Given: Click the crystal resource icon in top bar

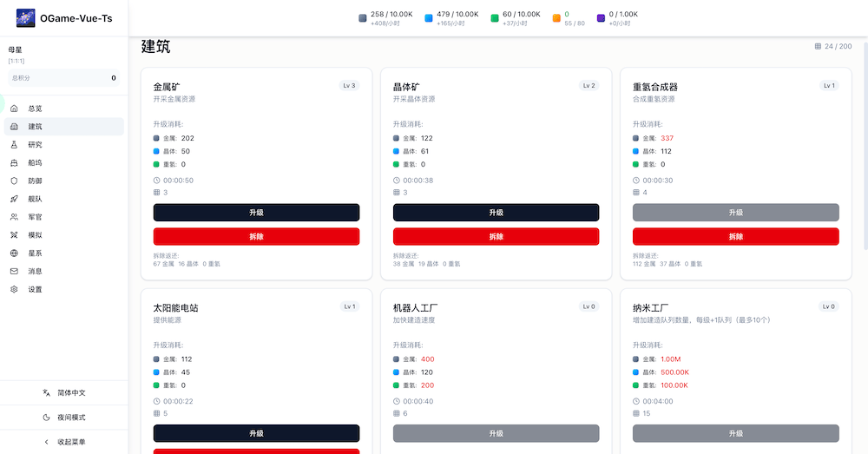Looking at the screenshot, I should click(429, 18).
